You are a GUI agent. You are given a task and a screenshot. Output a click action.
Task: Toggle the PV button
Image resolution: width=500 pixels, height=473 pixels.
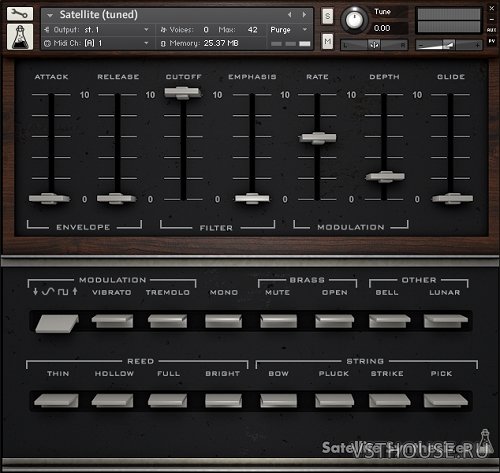(492, 41)
